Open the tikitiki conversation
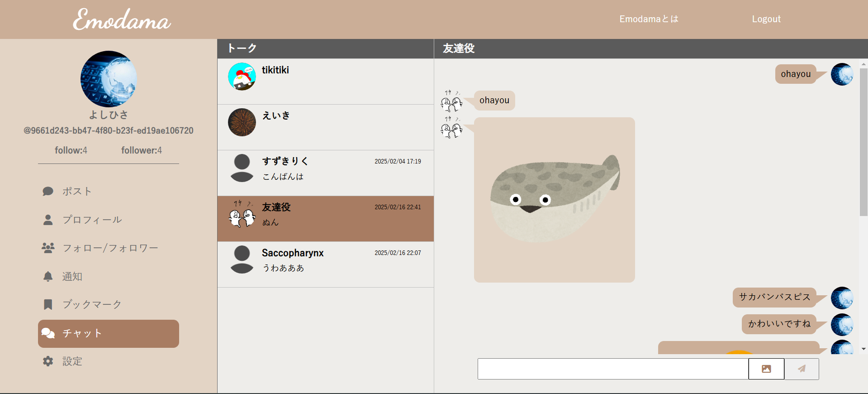This screenshot has width=868, height=394. pyautogui.click(x=325, y=82)
